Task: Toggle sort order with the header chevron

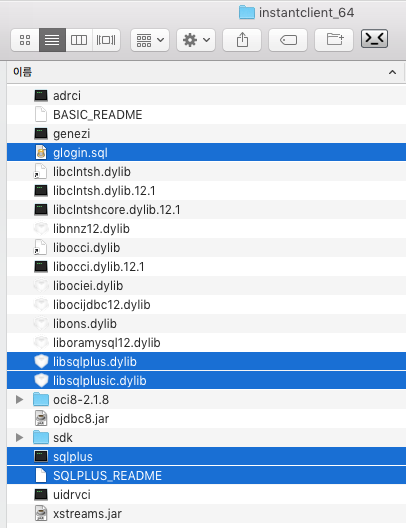Action: [x=392, y=72]
